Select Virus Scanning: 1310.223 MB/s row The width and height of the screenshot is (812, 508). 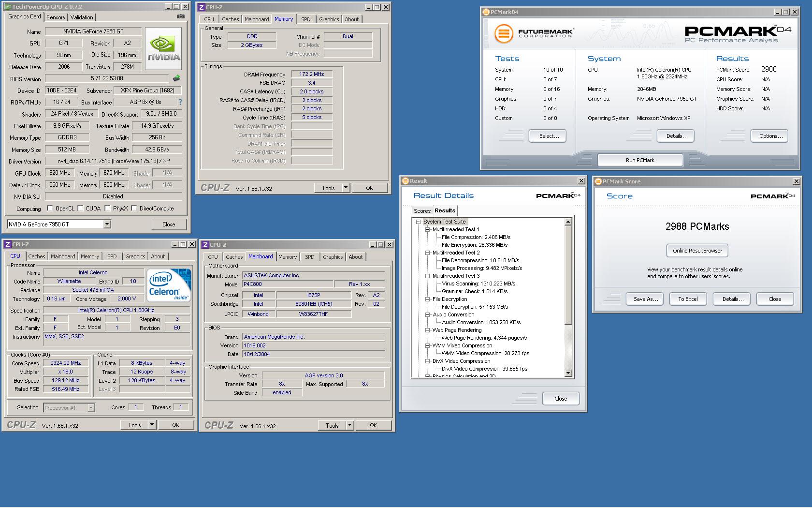pos(478,284)
